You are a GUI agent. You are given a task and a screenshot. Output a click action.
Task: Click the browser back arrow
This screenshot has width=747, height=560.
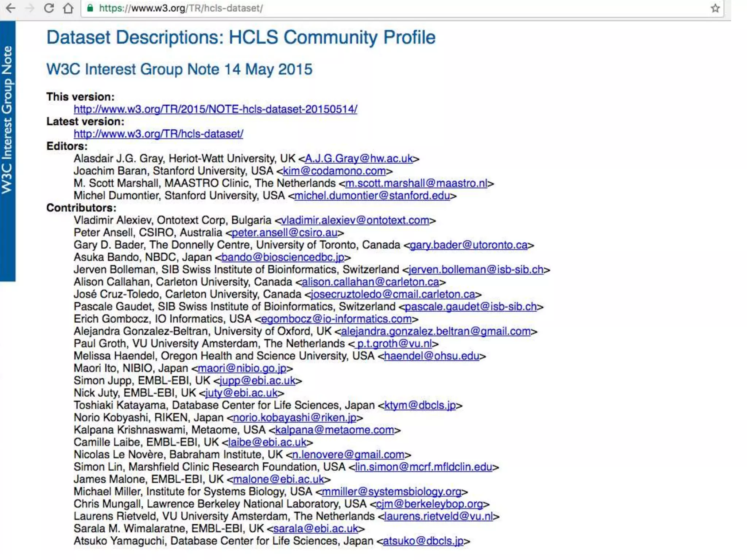(x=11, y=8)
